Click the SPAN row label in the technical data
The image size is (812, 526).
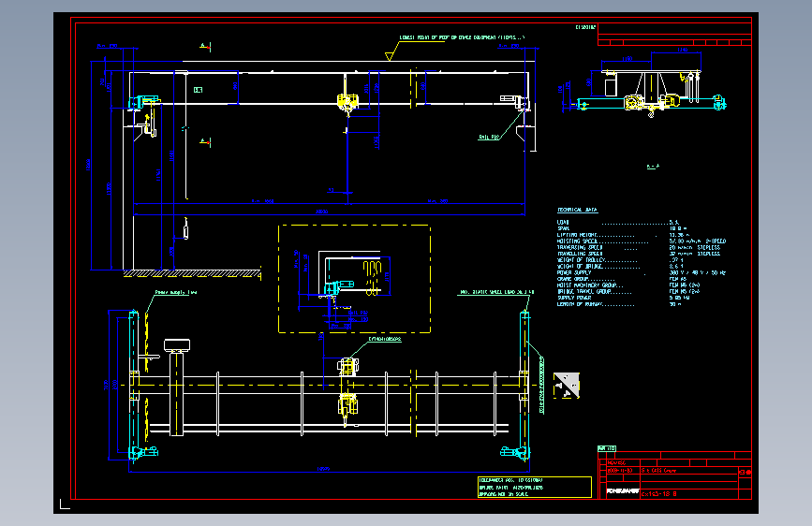pos(563,228)
